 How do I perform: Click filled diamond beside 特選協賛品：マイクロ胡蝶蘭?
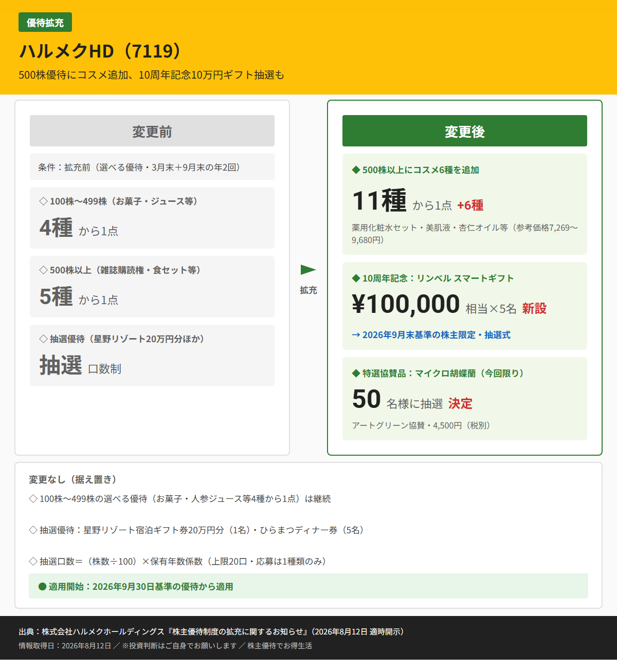point(356,373)
